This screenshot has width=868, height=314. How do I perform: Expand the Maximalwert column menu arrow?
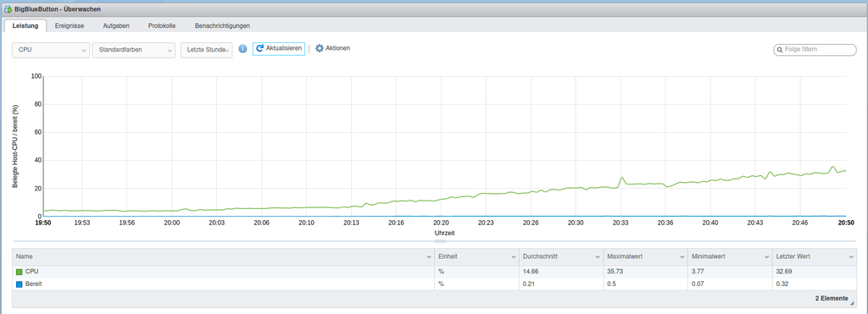(x=682, y=257)
